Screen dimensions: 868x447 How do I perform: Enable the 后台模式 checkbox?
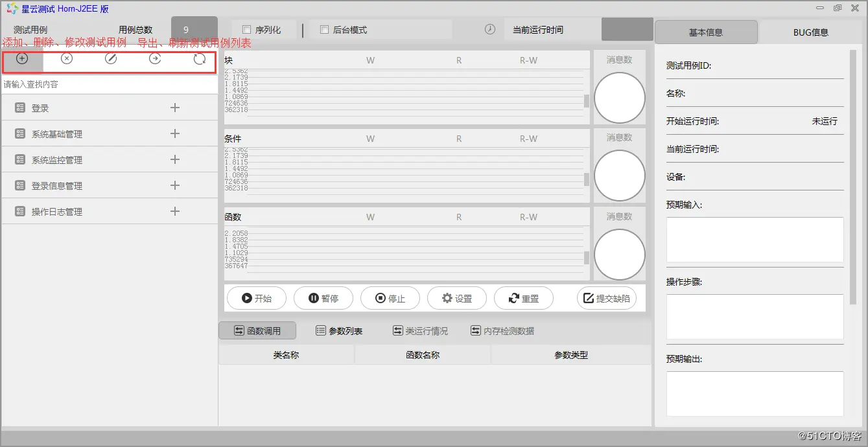click(324, 30)
